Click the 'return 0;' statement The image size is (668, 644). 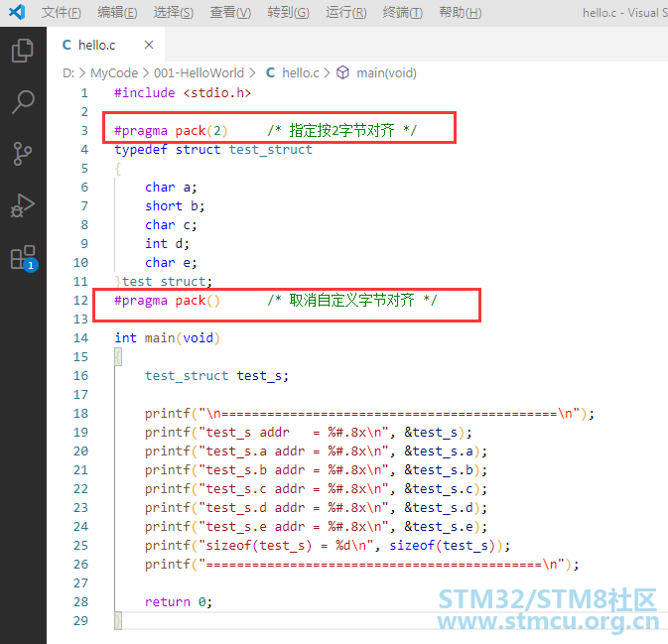click(x=178, y=602)
